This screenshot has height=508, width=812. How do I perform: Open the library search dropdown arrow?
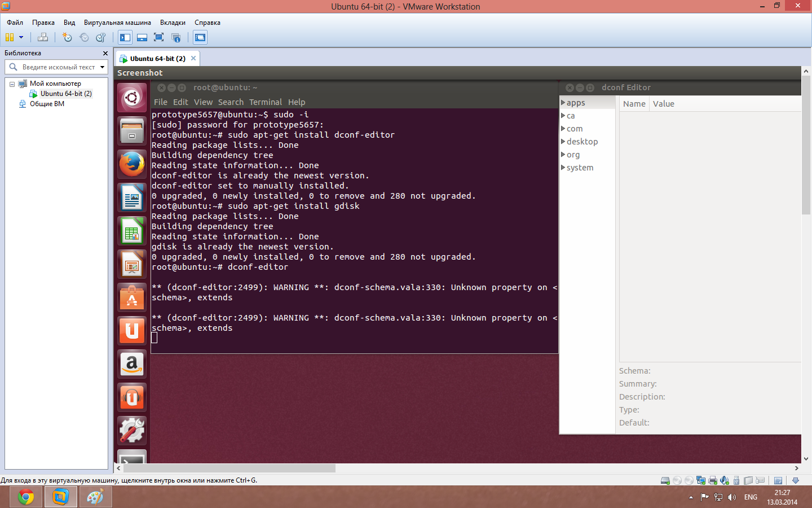click(102, 67)
